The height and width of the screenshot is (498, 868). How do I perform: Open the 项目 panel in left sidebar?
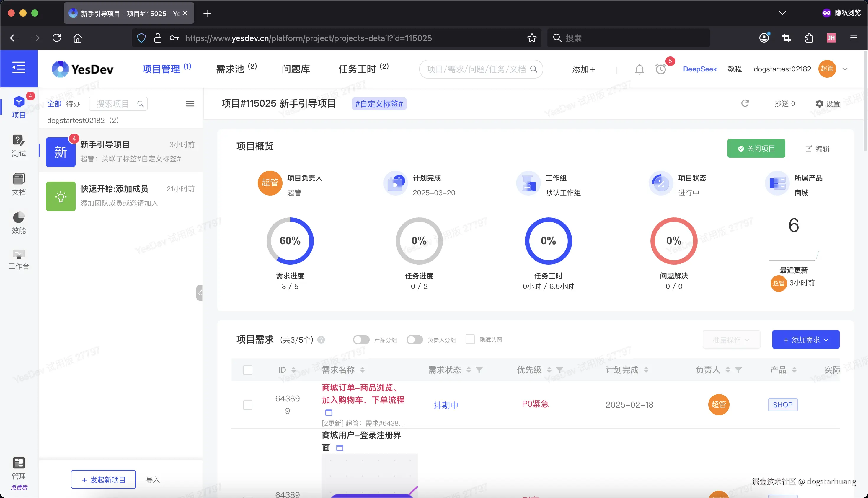click(x=19, y=106)
